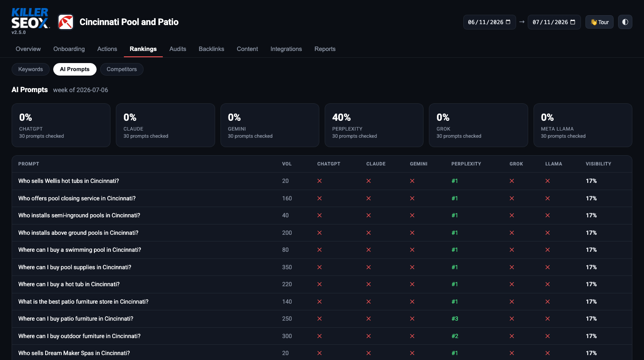Open calendar picker on start date 06/11/2026
Image resolution: width=644 pixels, height=360 pixels.
pyautogui.click(x=508, y=22)
